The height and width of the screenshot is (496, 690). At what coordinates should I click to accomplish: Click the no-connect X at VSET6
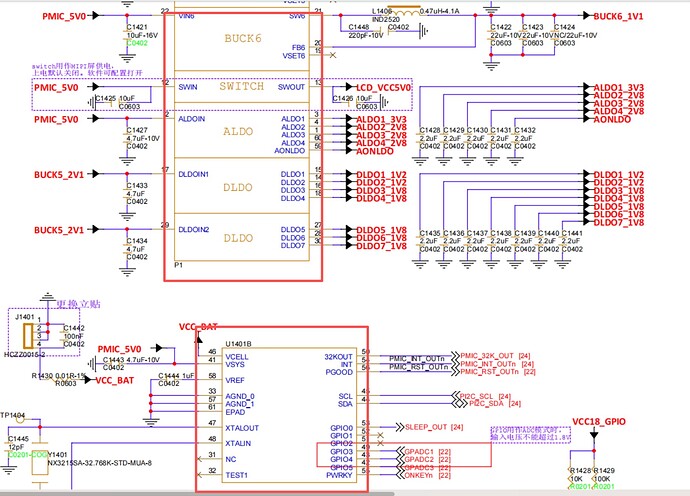[x=333, y=55]
